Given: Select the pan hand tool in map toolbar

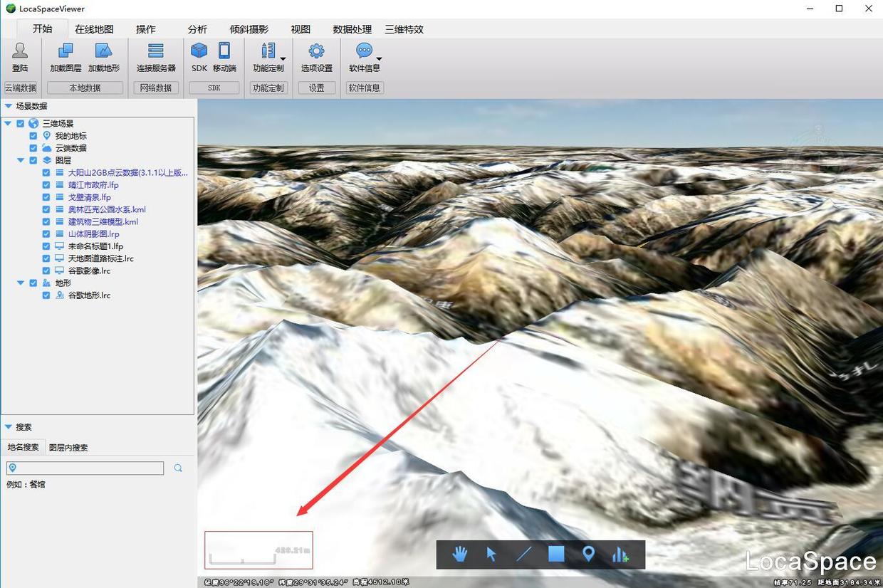Looking at the screenshot, I should (x=460, y=554).
